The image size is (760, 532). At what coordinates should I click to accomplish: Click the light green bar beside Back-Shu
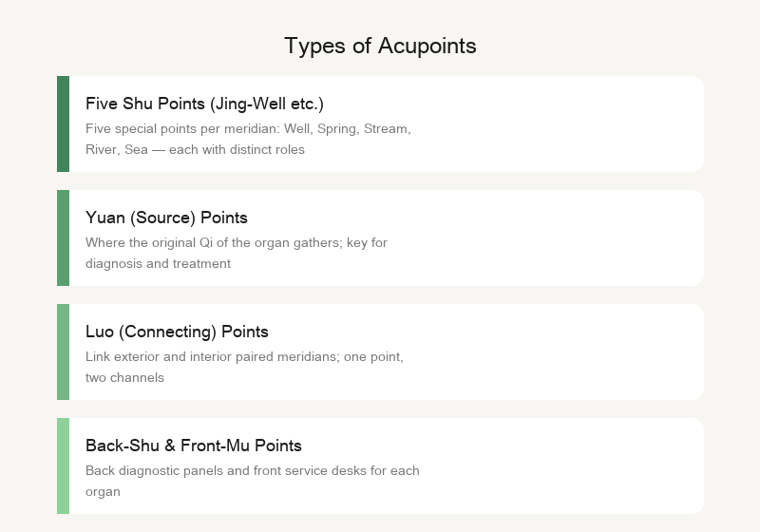click(x=63, y=465)
